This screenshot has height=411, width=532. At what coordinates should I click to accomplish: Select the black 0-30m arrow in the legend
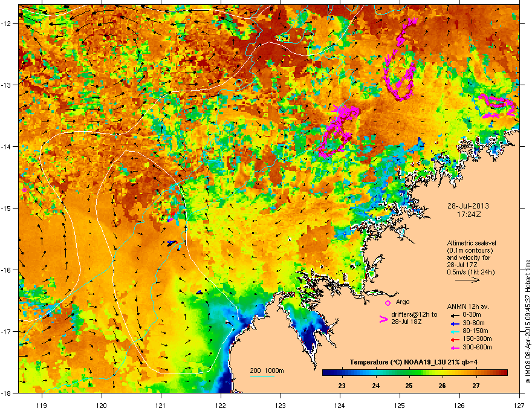click(454, 315)
